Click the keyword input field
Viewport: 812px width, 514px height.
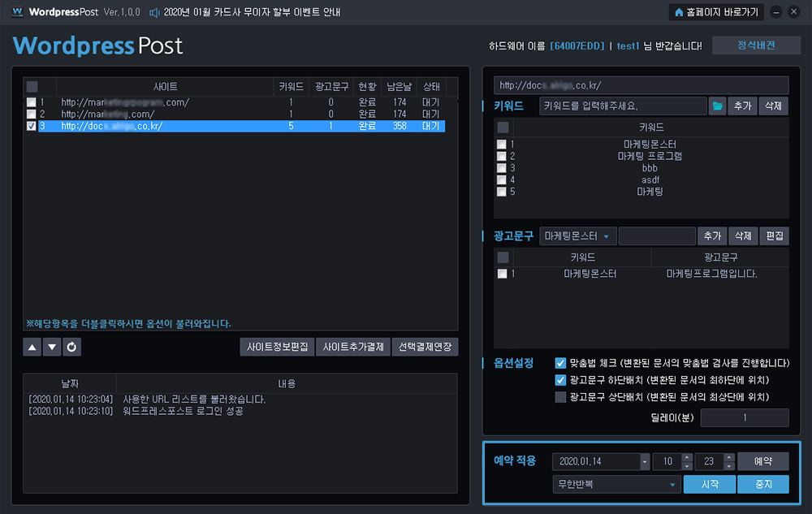(623, 106)
